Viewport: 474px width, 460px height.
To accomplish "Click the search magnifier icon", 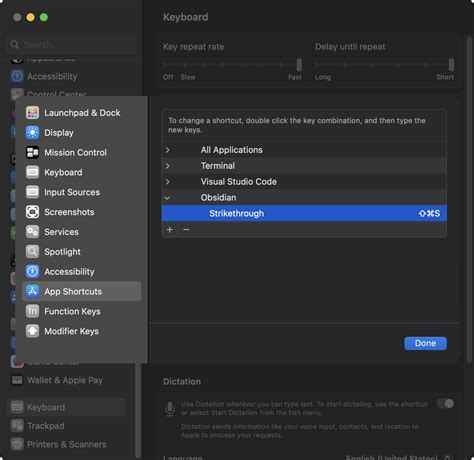I will [15, 44].
